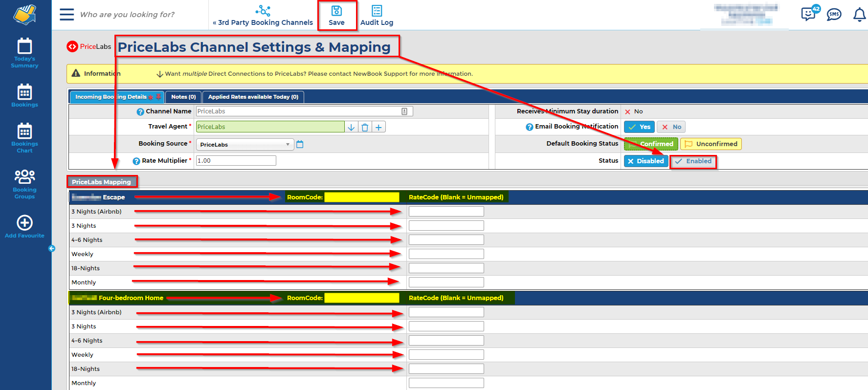Select the PriceLabs Mapping section tab
The image size is (868, 390).
pos(102,182)
